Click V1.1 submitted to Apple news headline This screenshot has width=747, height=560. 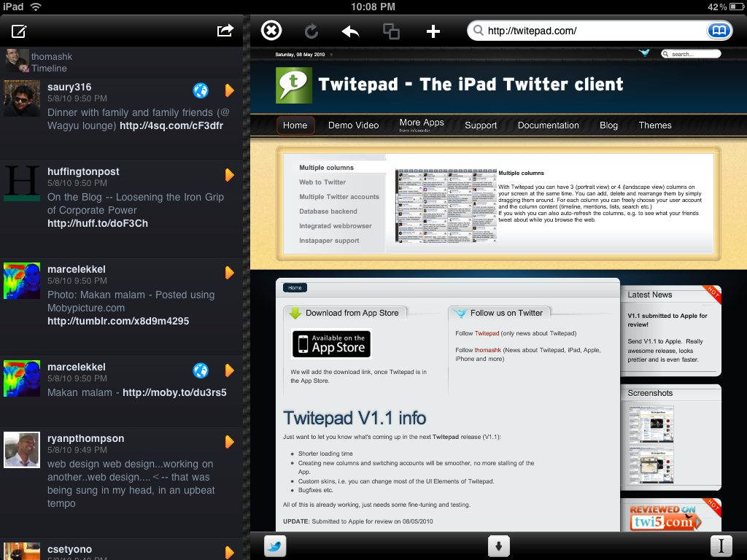667,320
